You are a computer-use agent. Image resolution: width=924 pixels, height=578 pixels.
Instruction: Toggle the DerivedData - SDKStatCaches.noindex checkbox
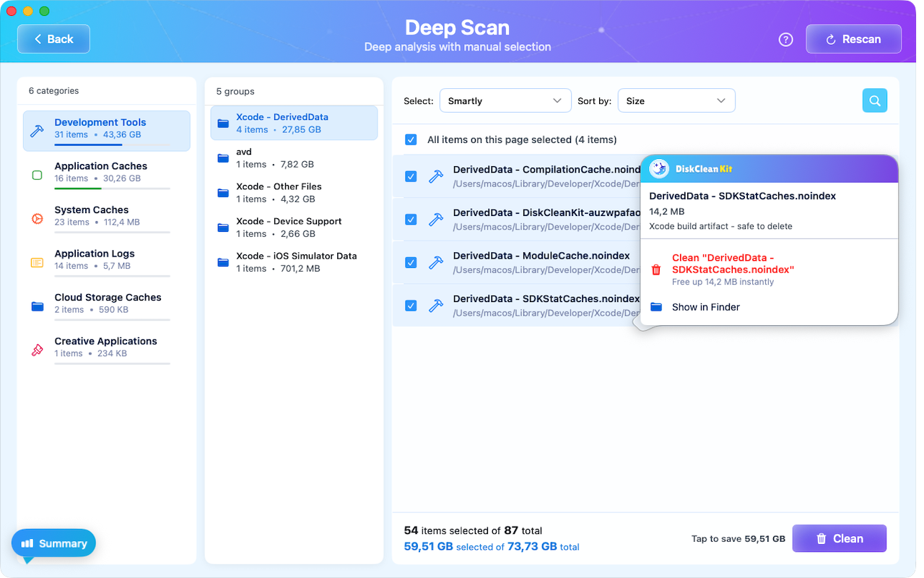411,305
